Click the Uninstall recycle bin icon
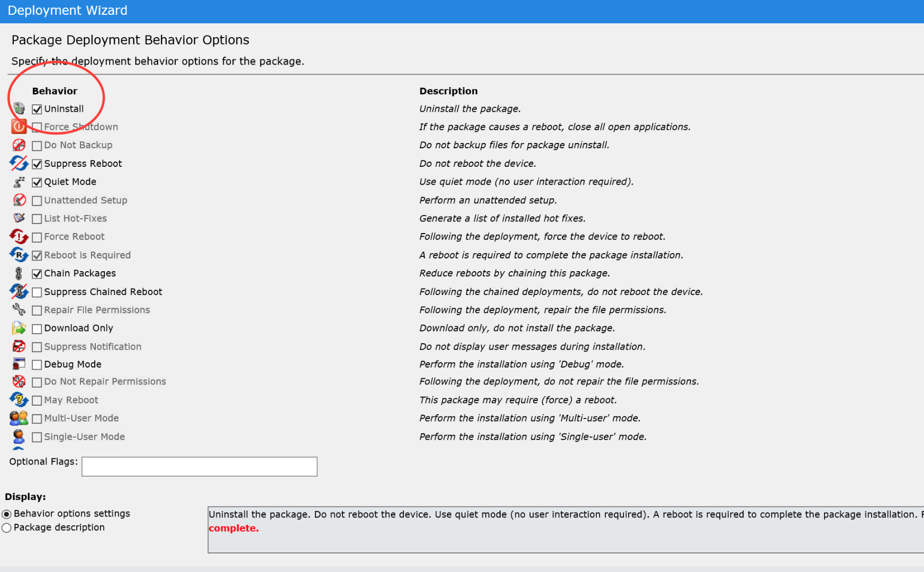Viewport: 924px width, 572px height. click(19, 109)
